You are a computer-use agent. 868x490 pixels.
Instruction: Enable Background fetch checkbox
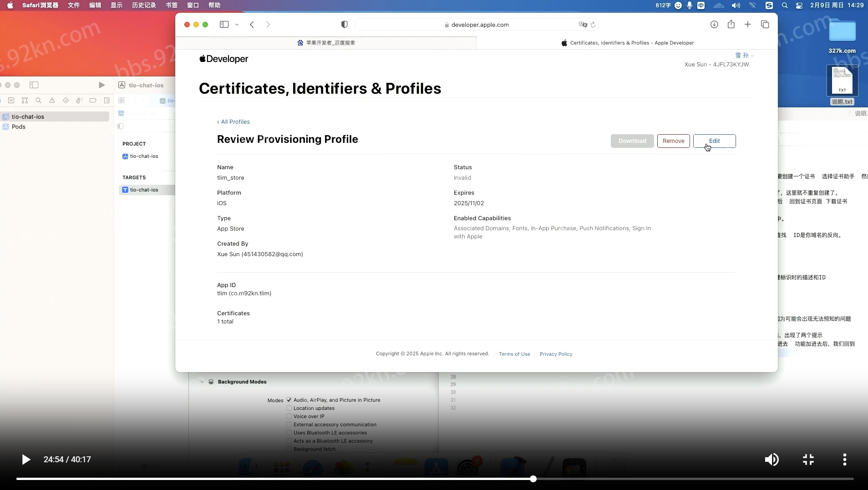[289, 449]
